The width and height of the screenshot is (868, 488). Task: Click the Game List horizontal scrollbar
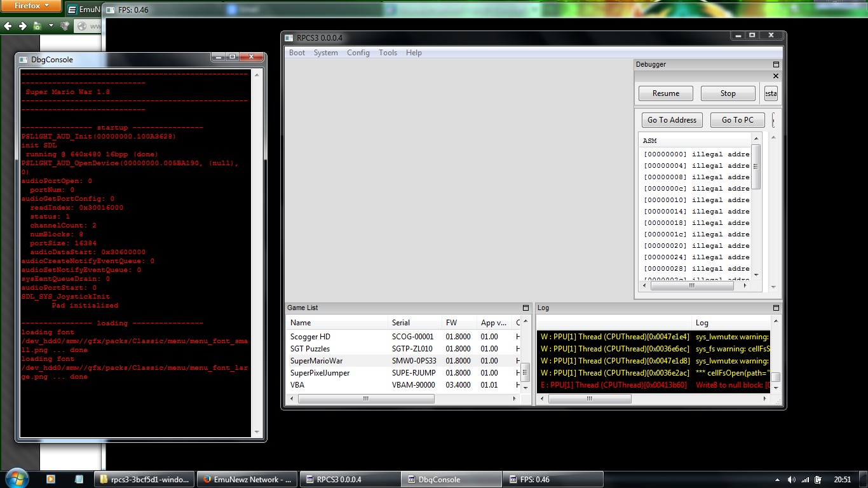366,399
